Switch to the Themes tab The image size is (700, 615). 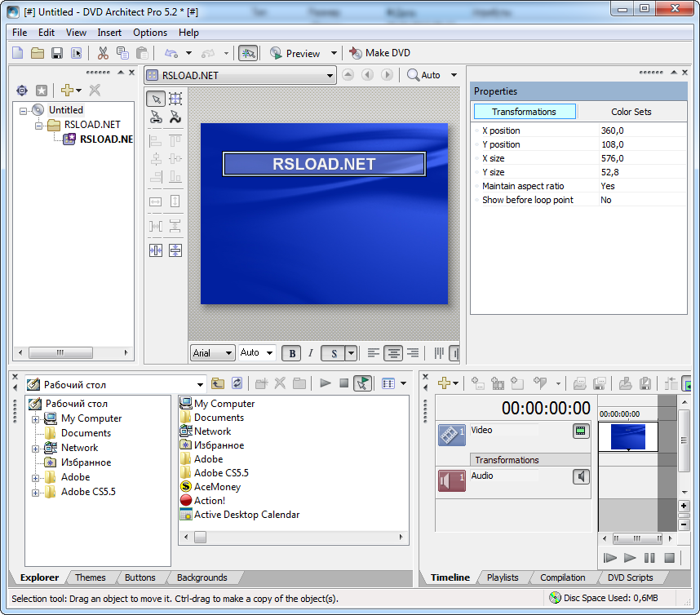[91, 577]
